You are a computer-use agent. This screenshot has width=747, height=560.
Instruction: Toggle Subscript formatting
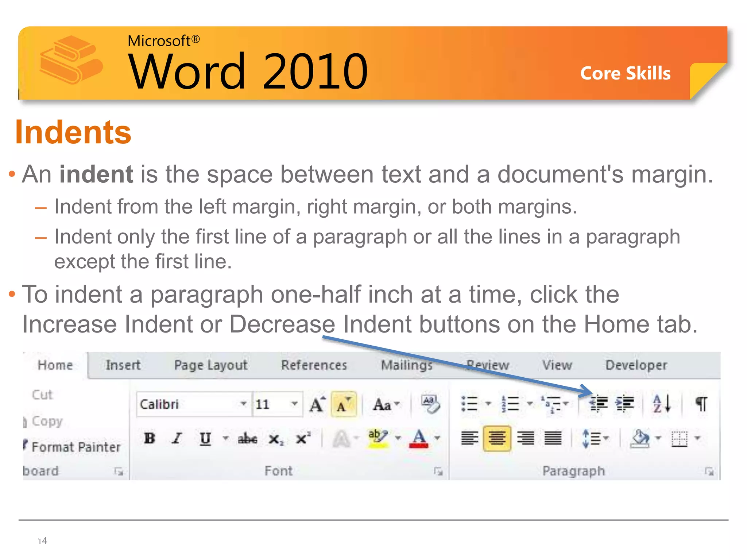tap(276, 439)
